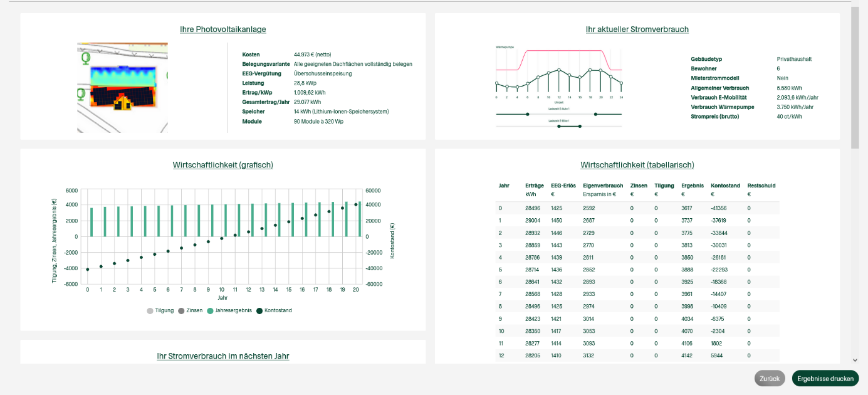Click the Kontostand cell -22293 in year 5
868x395 pixels.
719,270
